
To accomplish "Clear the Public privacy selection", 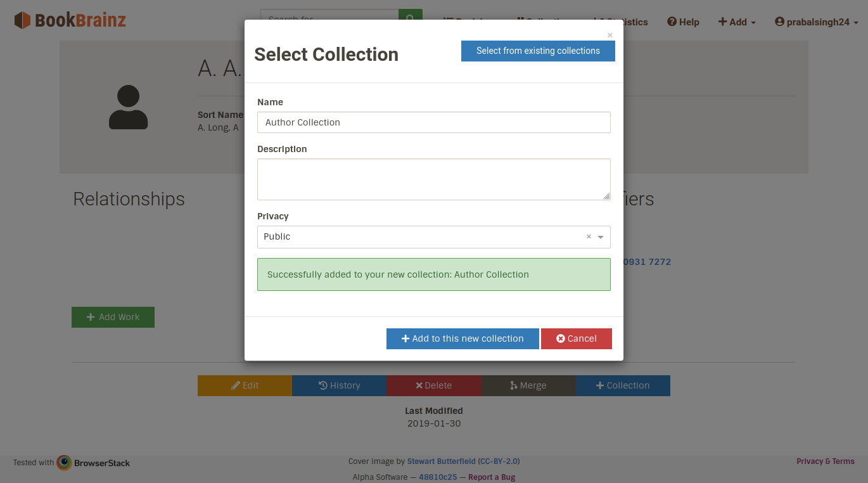I will [x=589, y=236].
